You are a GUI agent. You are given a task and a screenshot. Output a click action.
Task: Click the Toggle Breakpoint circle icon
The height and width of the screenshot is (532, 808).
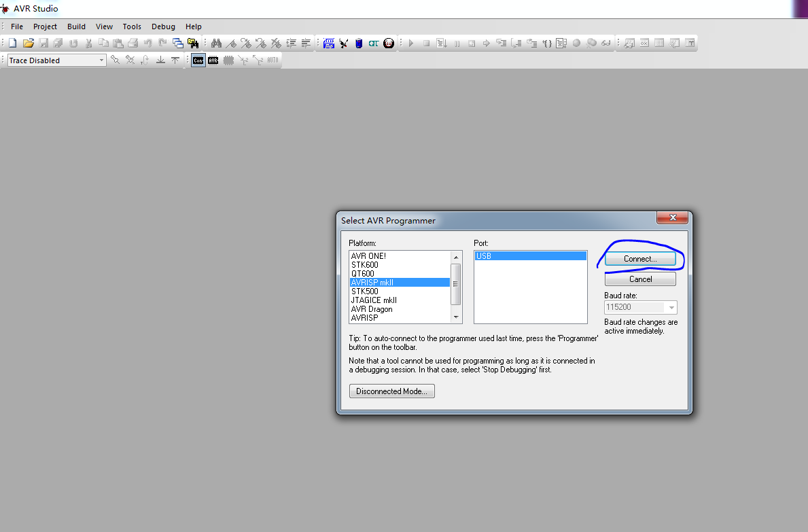(x=577, y=43)
